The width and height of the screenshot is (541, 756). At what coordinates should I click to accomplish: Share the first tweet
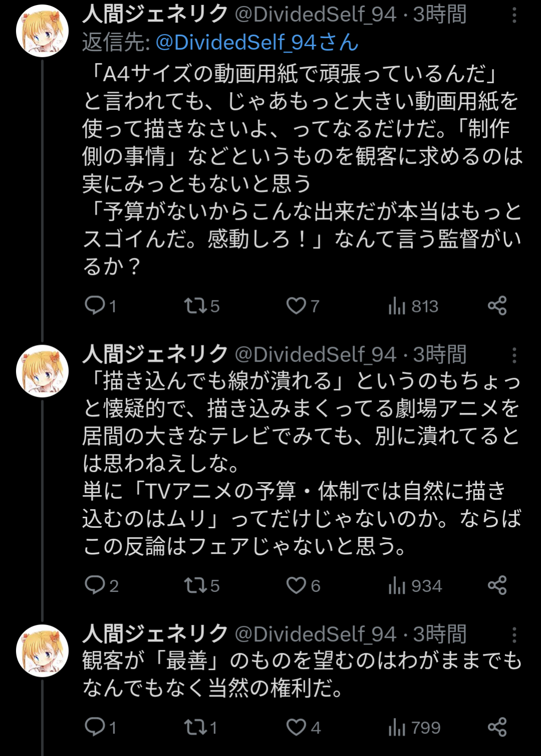click(x=497, y=306)
